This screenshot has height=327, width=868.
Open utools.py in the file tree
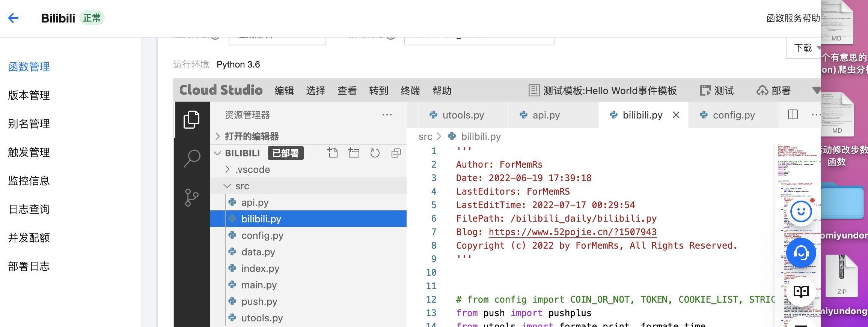[308, 318]
